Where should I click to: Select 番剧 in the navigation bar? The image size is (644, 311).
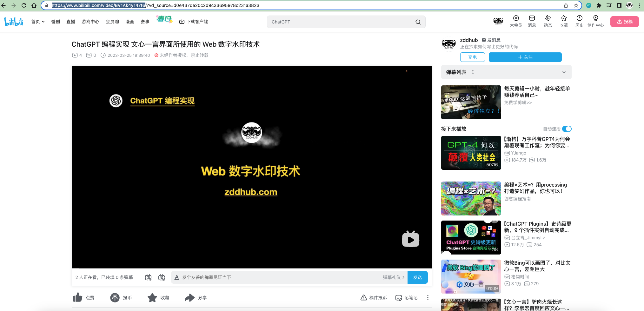pyautogui.click(x=56, y=22)
